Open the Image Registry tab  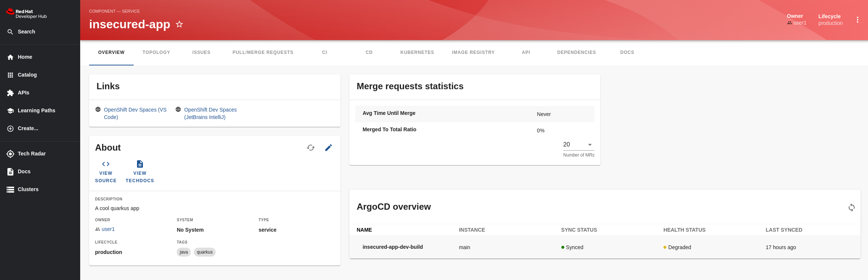pos(473,52)
